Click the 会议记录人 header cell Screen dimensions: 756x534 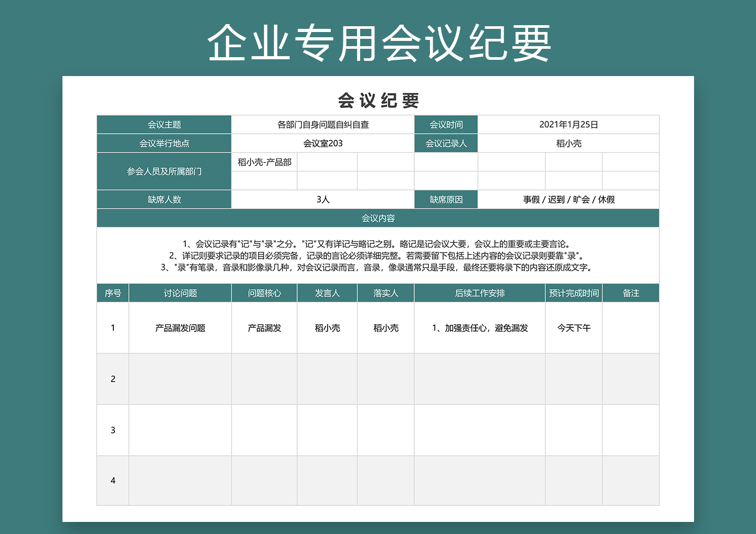coord(446,143)
